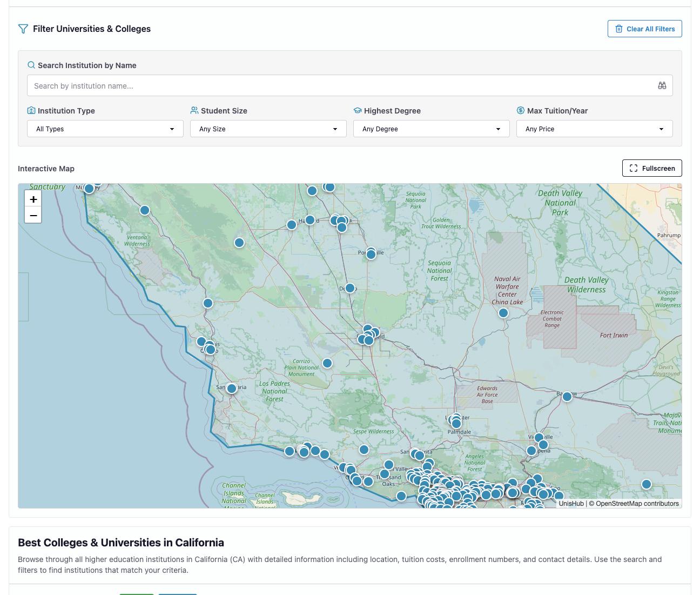Click the magnifier icon beside Search Institution
700x595 pixels.
pos(31,65)
